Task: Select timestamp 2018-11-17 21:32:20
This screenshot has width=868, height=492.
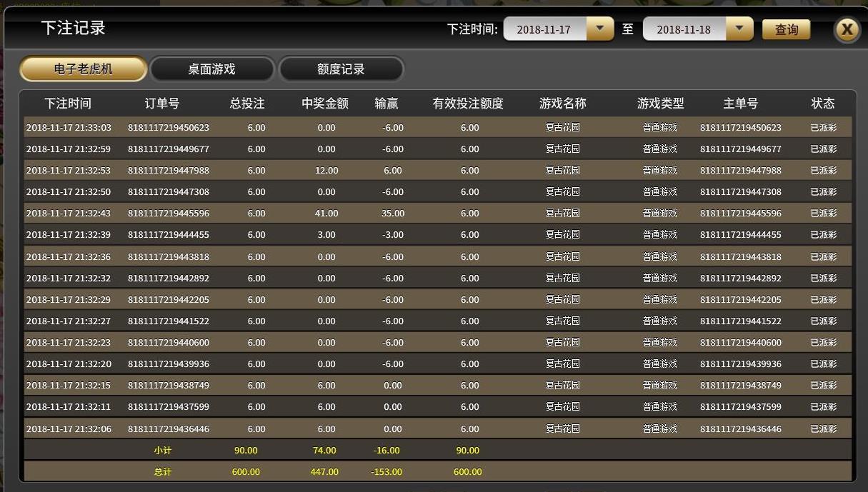Action: pyautogui.click(x=69, y=364)
